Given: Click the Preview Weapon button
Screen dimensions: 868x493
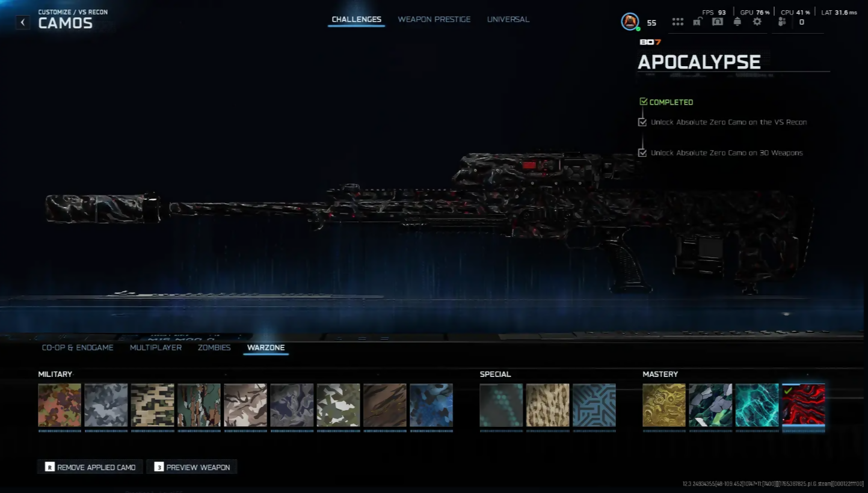Looking at the screenshot, I should point(192,467).
